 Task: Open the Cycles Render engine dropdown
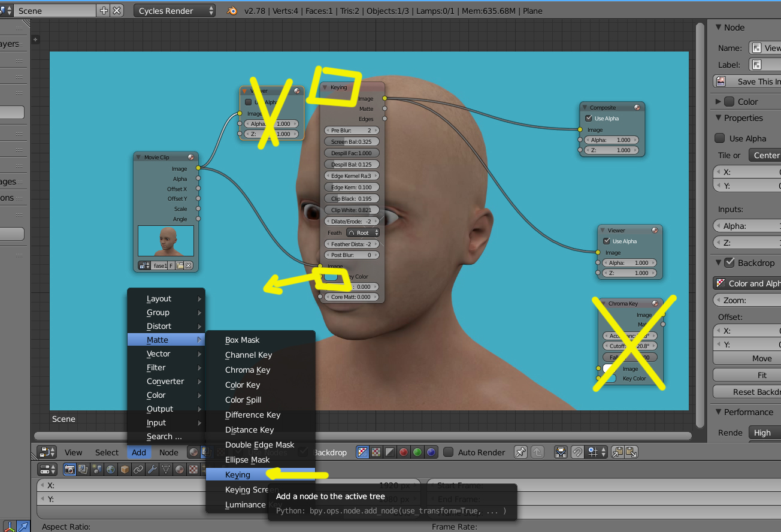point(174,11)
